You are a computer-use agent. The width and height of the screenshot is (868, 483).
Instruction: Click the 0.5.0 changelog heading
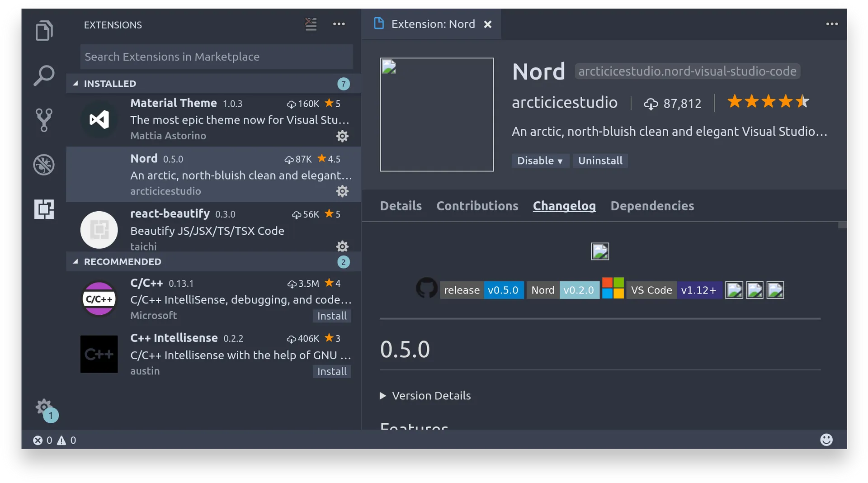[405, 350]
